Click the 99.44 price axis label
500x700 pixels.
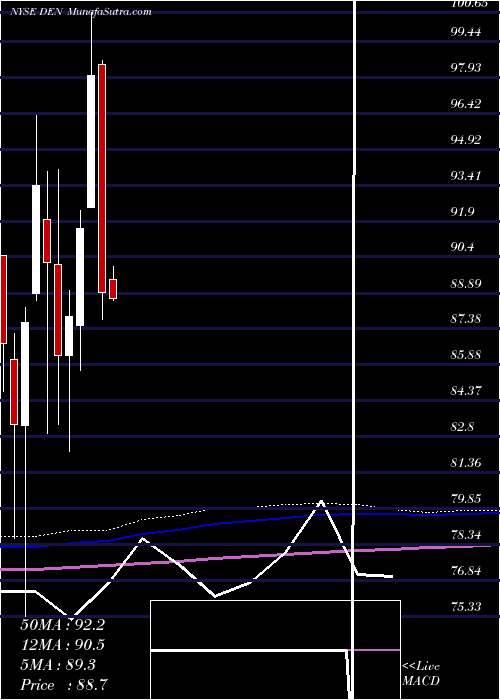[467, 31]
